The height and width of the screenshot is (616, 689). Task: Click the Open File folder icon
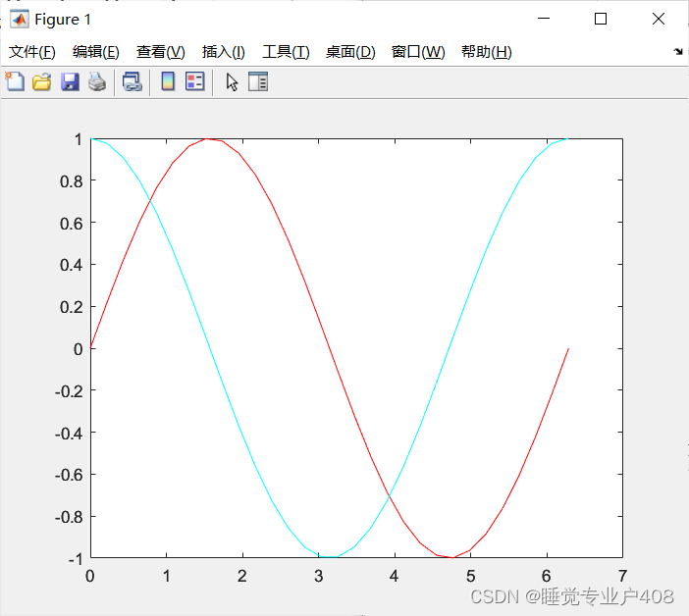(42, 82)
